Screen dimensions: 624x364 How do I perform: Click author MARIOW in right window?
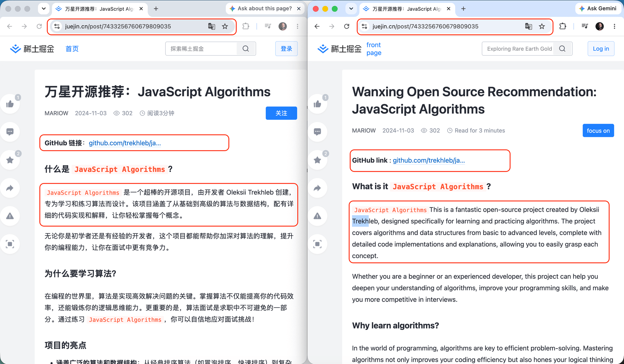[x=364, y=131]
